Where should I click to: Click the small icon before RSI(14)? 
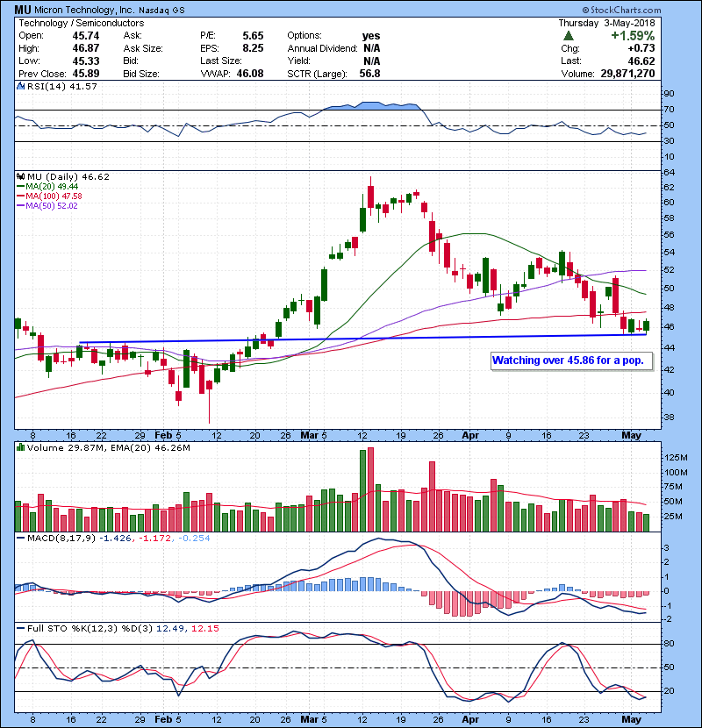click(x=21, y=86)
